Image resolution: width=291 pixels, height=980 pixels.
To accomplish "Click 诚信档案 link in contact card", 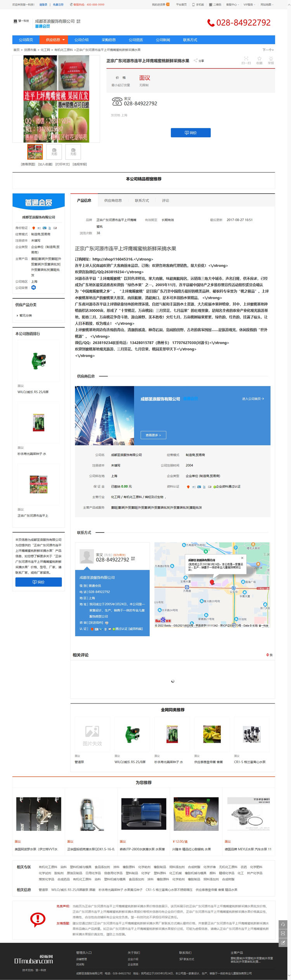I will click(x=136, y=628).
